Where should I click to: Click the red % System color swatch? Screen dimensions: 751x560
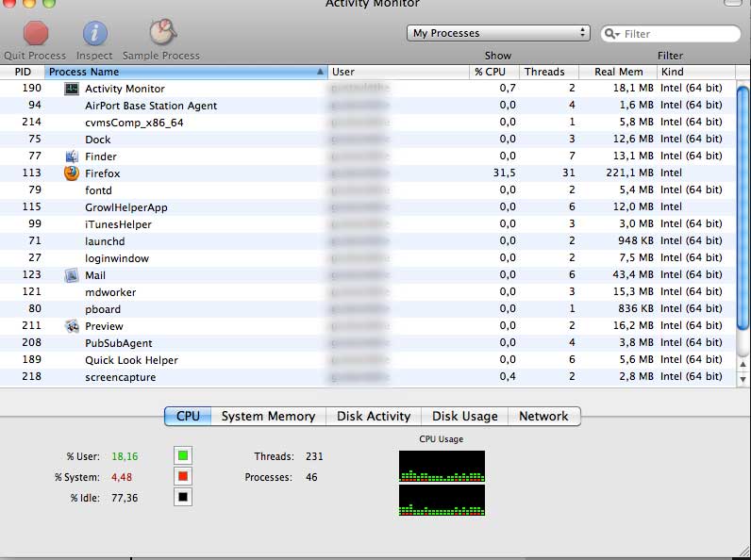(x=183, y=476)
